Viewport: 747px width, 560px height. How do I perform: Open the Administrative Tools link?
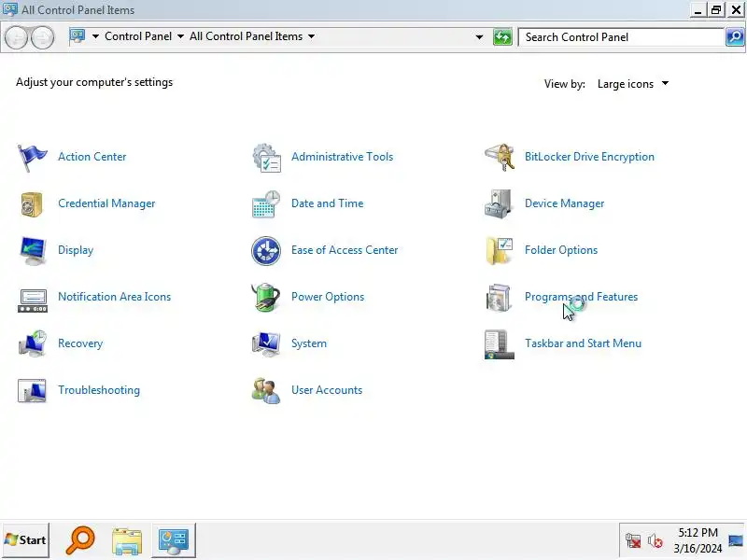click(342, 157)
